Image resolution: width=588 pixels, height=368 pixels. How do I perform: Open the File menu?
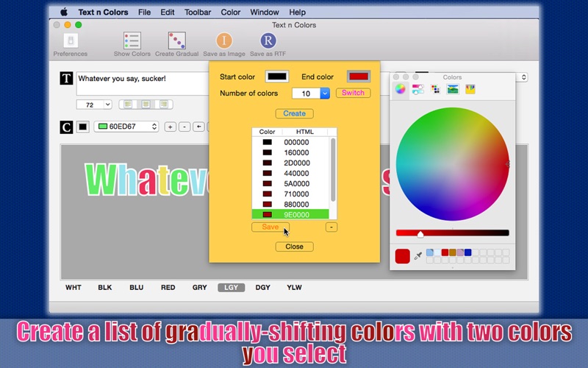(x=144, y=12)
